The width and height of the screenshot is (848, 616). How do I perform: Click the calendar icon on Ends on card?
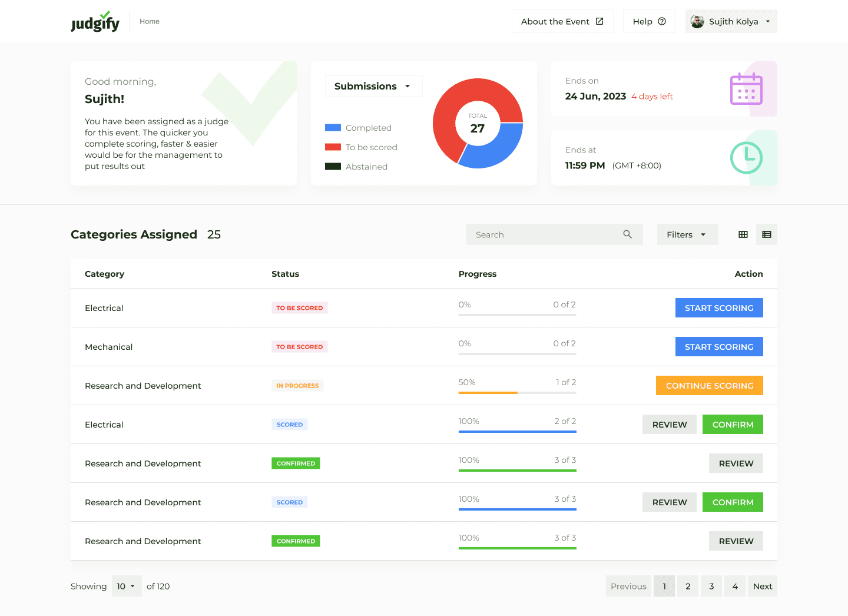(x=746, y=89)
